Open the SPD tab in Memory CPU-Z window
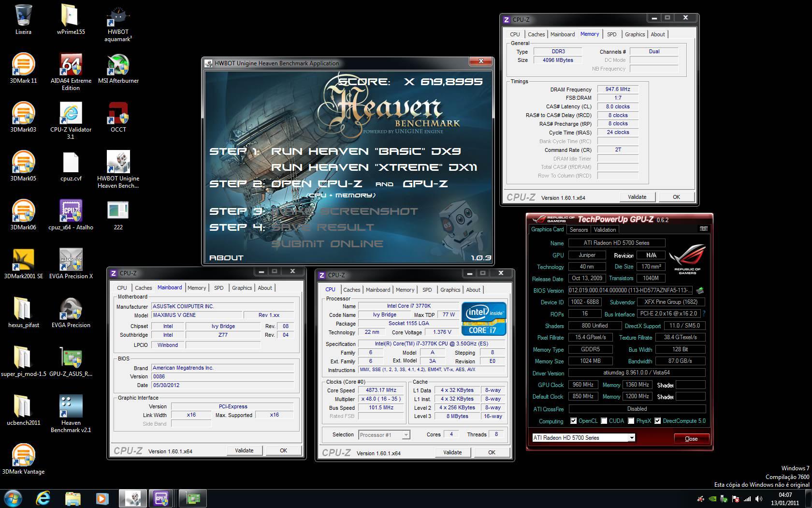The width and height of the screenshot is (812, 508). (612, 34)
